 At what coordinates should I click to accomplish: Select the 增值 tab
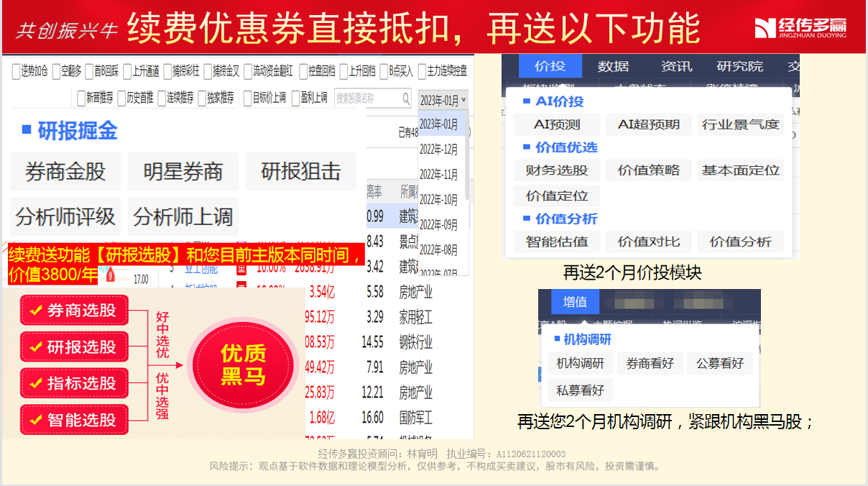coord(575,302)
